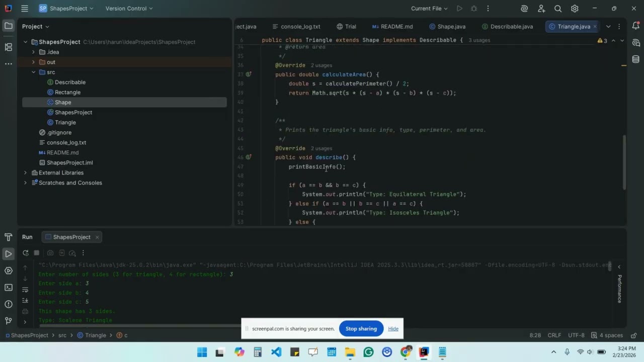Click the Hide link

click(x=393, y=329)
